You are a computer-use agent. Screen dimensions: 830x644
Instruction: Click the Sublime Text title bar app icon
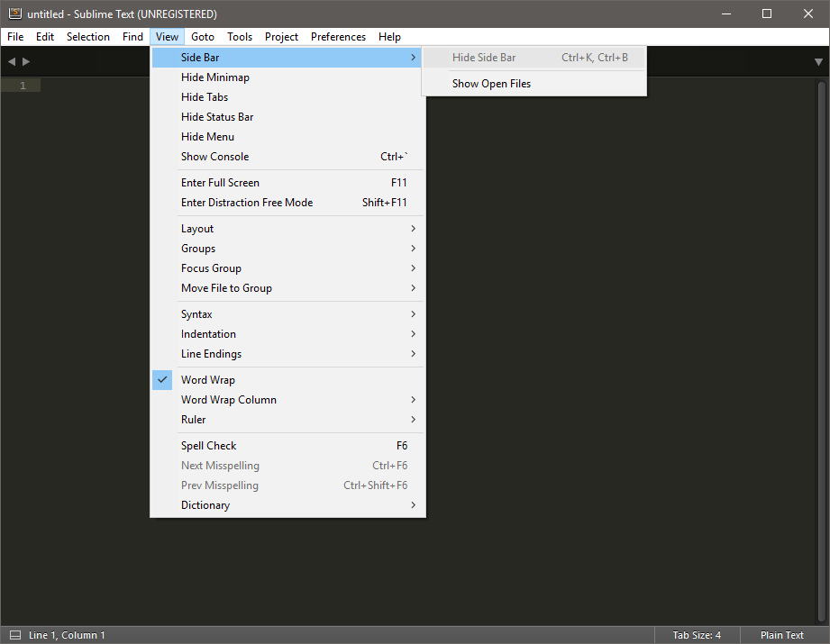tap(14, 14)
